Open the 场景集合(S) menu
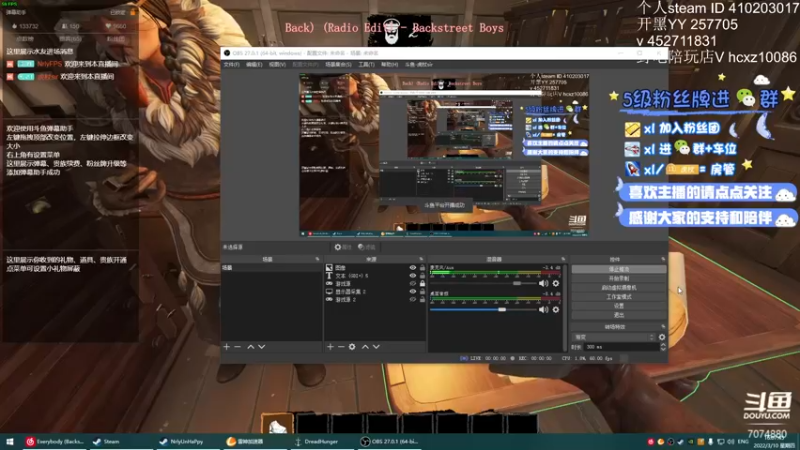 [x=338, y=65]
